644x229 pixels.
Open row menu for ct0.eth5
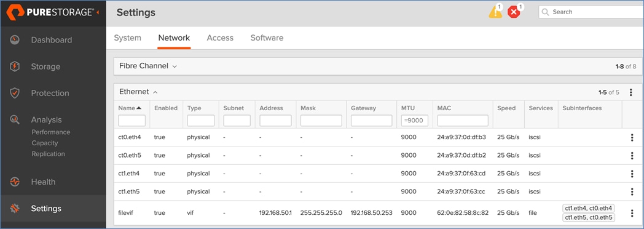(x=632, y=155)
